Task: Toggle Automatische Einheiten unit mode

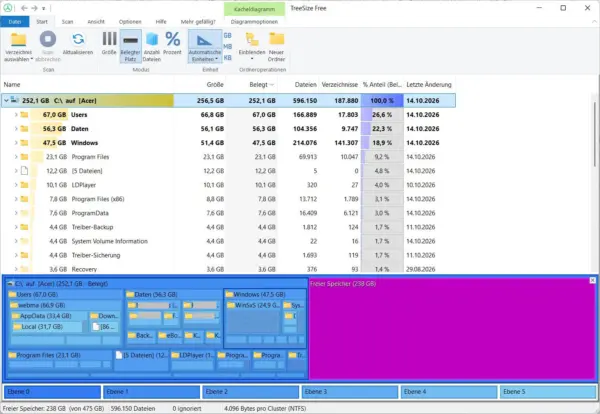Action: pos(205,46)
